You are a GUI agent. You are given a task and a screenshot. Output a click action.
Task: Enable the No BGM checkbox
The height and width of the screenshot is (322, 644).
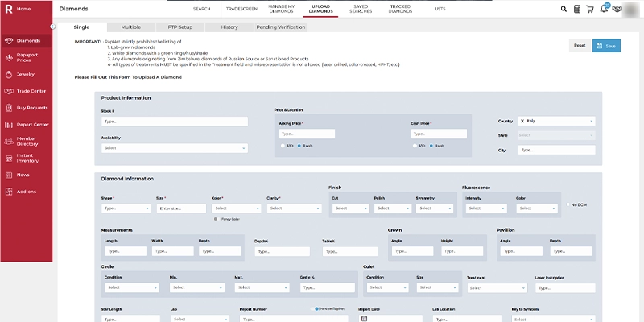[x=568, y=204]
